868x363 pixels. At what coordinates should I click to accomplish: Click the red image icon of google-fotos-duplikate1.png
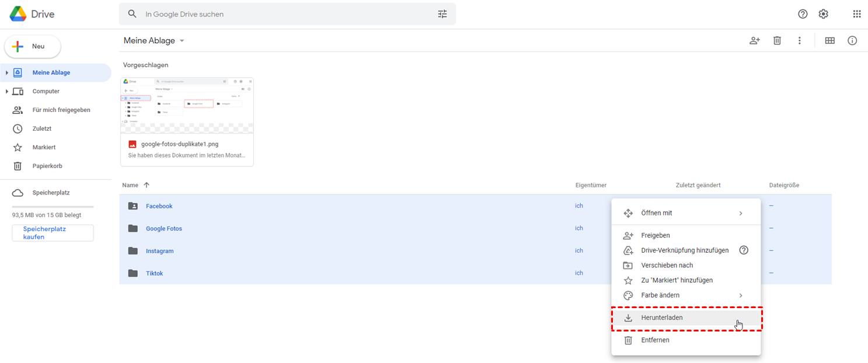coord(133,144)
